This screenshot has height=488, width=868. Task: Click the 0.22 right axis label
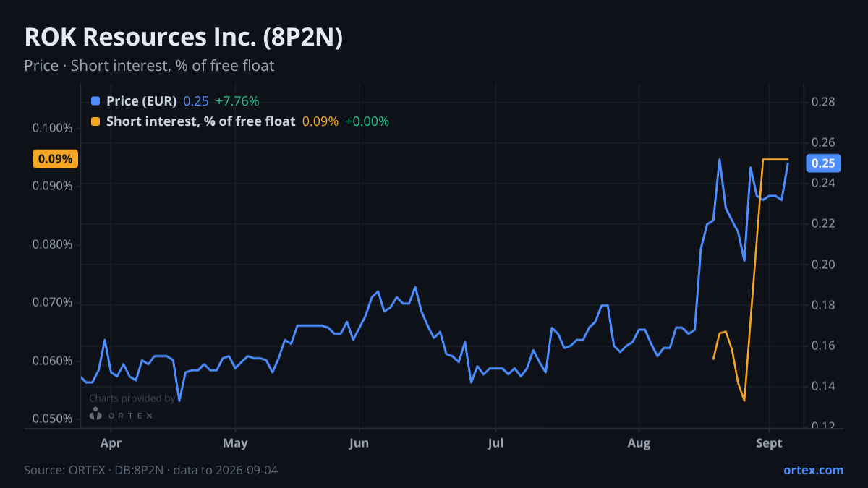coord(823,223)
